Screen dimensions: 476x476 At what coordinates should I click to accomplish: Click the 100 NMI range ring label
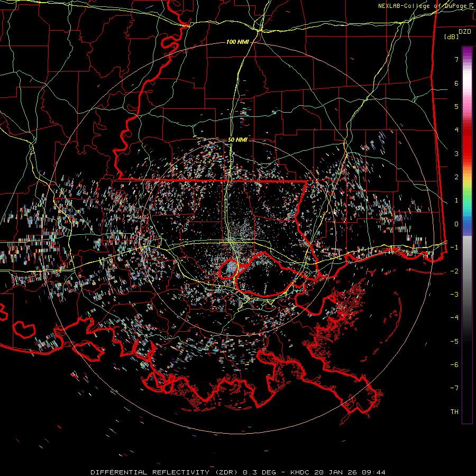click(x=237, y=42)
